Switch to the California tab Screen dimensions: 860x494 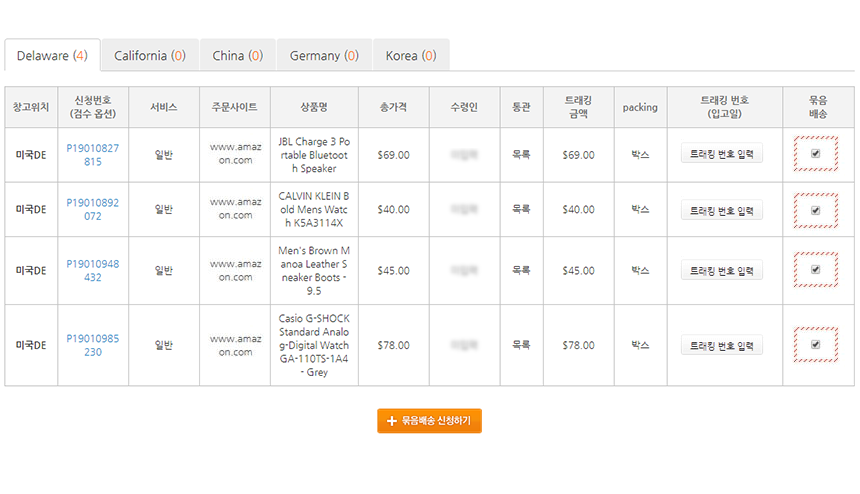tap(149, 56)
